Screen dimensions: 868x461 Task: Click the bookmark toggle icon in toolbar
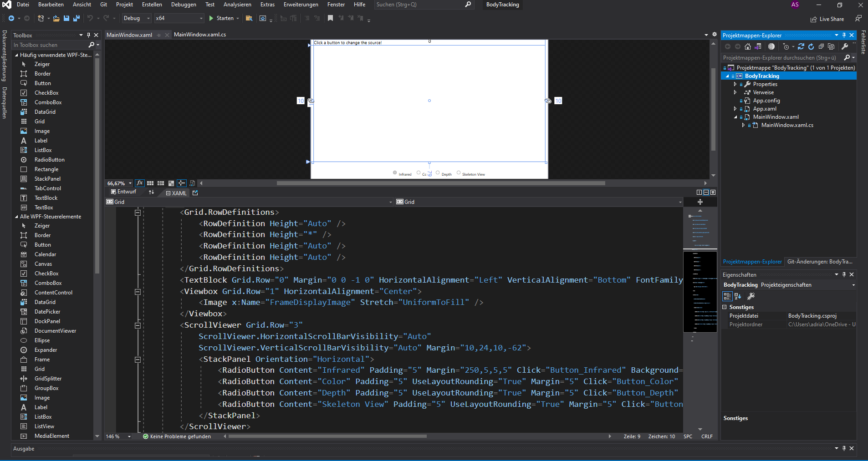pos(330,18)
